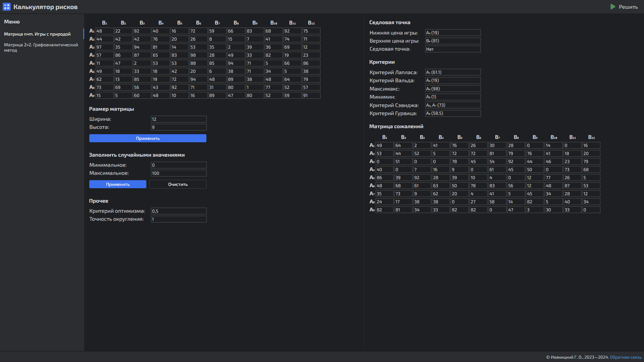
Task: Select matrix cell A2 B4 with value 76
Action: tap(161, 39)
